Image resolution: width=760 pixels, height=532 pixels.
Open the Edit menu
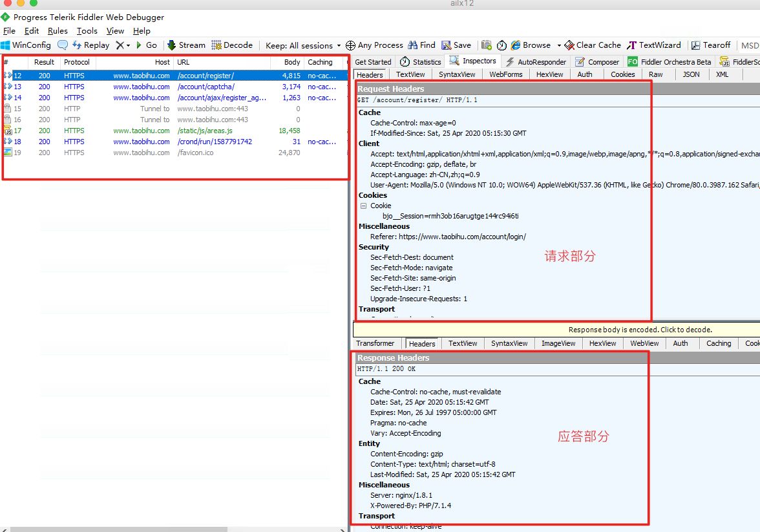pyautogui.click(x=32, y=31)
